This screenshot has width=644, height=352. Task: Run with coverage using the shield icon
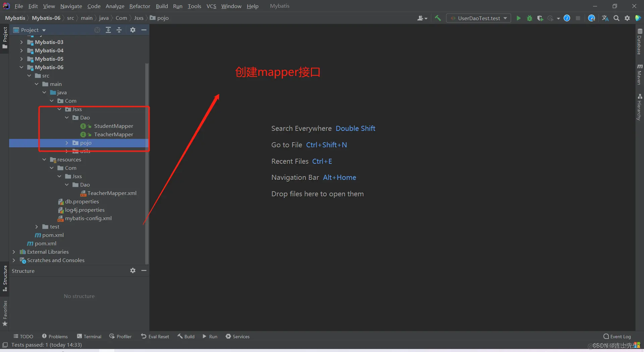pyautogui.click(x=540, y=18)
